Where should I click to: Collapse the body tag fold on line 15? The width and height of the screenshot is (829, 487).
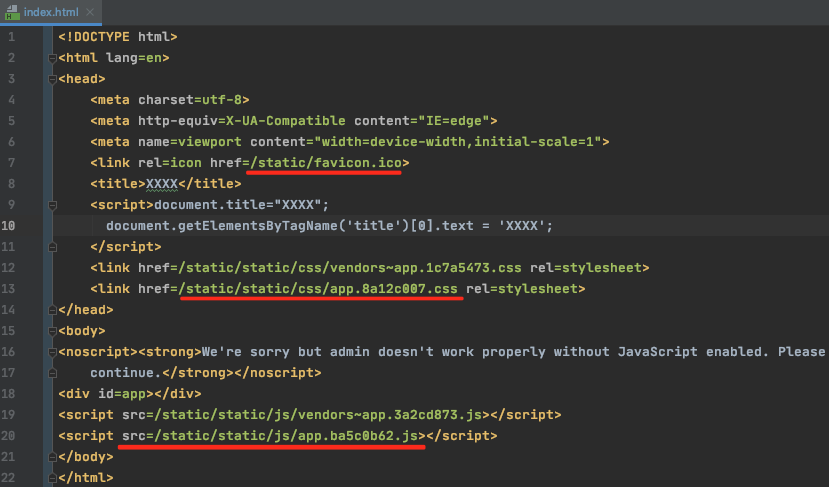coord(52,331)
